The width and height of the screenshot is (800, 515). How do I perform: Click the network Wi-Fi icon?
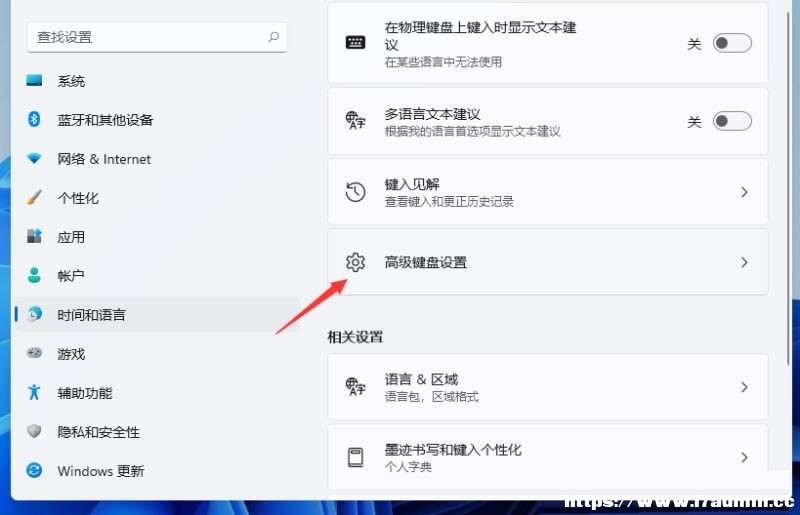point(34,159)
